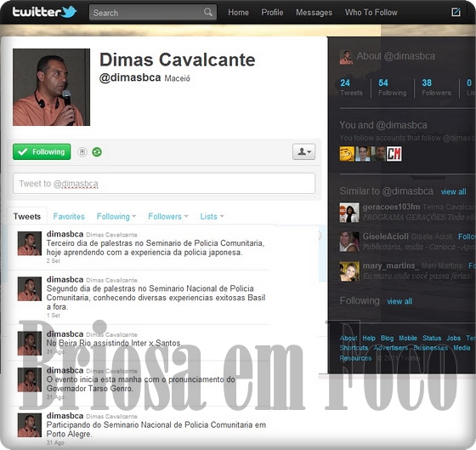476x450 pixels.
Task: Open the 38 Followers count
Action: click(x=436, y=88)
